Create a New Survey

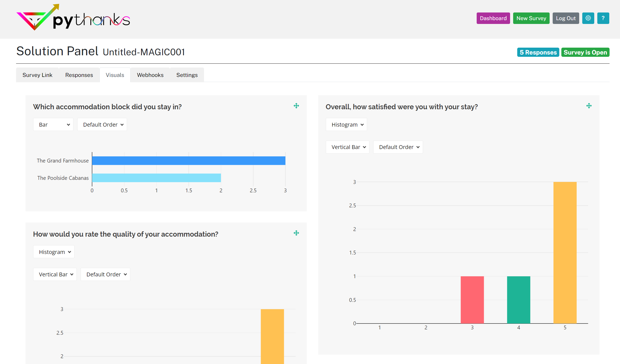531,18
